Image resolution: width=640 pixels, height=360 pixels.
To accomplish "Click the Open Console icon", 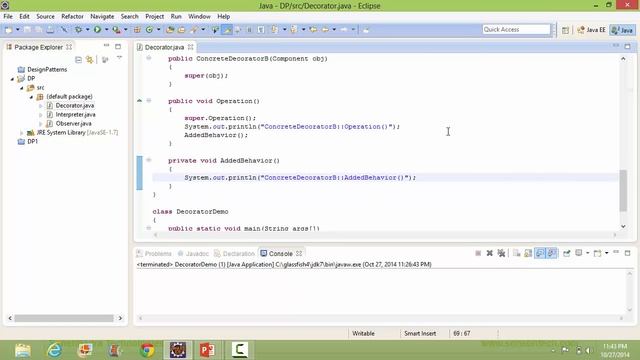I will (598, 253).
